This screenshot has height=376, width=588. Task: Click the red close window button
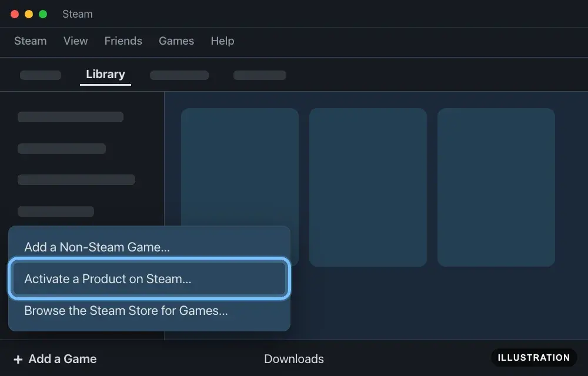tap(15, 14)
